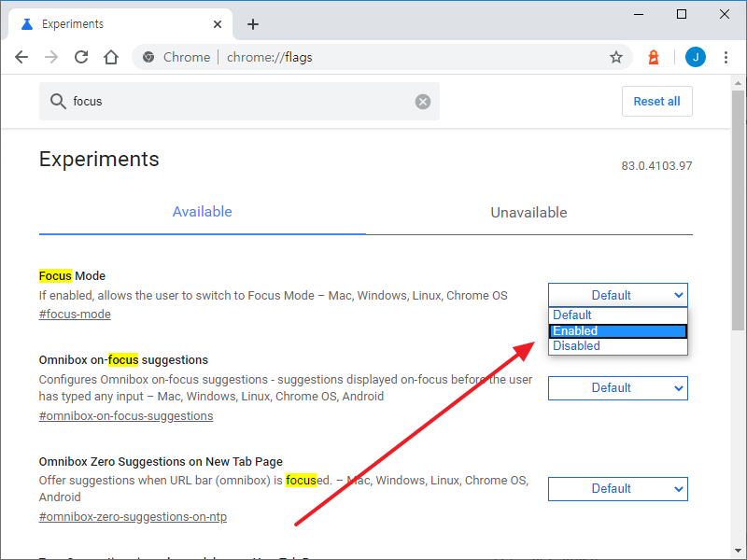Open the Omnibox on-focus suggestions dropdown
The image size is (747, 560).
click(618, 388)
